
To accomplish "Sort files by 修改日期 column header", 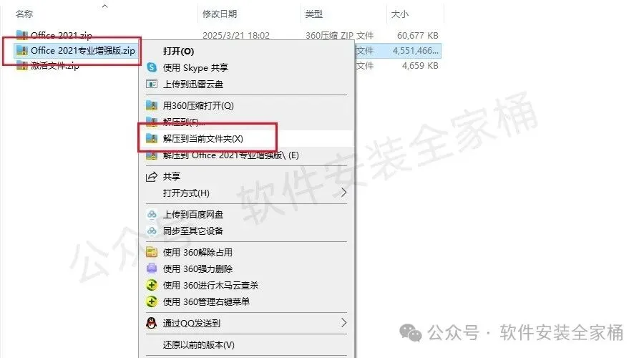I will (220, 14).
